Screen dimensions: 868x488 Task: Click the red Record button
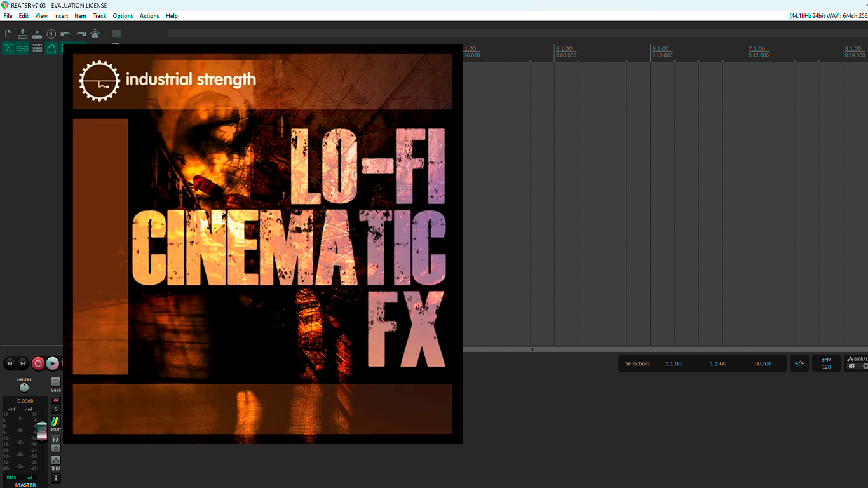38,363
